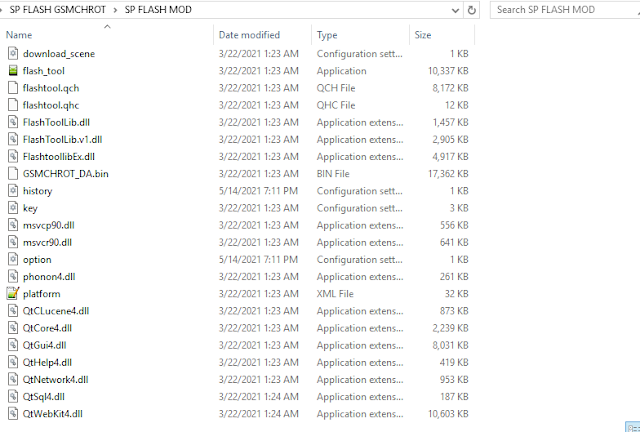The width and height of the screenshot is (640, 432).
Task: Click the FlashtoollibEx.dll icon
Action: pos(13,156)
